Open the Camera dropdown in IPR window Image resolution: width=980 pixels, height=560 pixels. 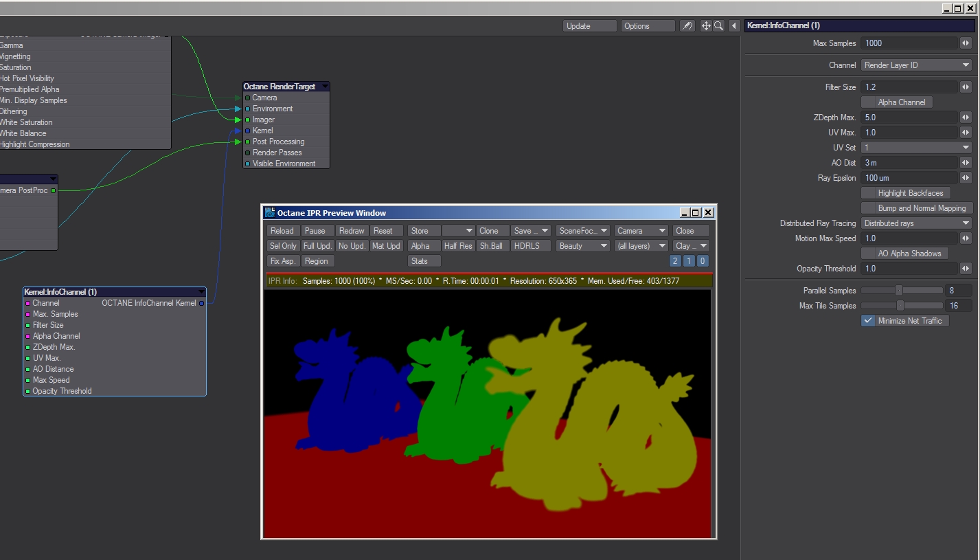point(641,231)
